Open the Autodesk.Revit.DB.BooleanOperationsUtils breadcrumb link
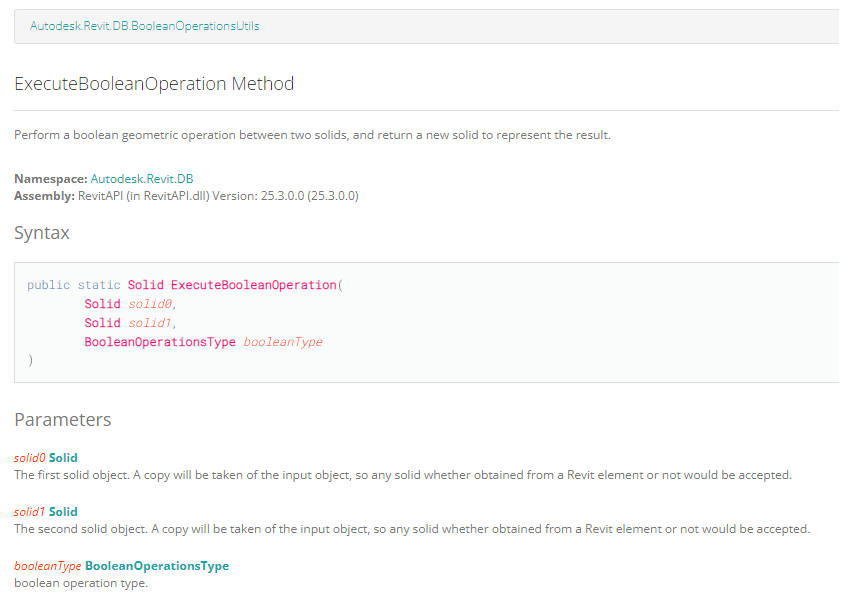 (145, 26)
